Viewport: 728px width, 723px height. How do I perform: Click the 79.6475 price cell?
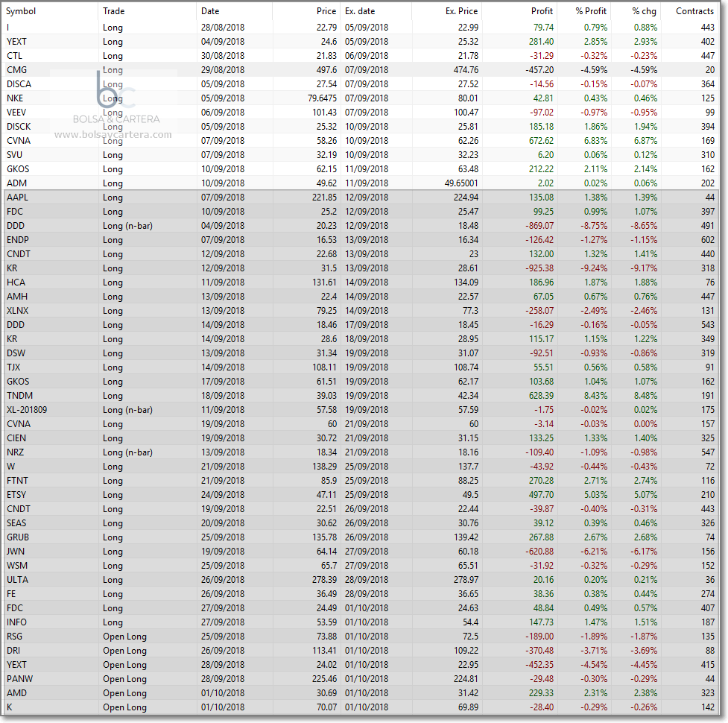[x=322, y=98]
